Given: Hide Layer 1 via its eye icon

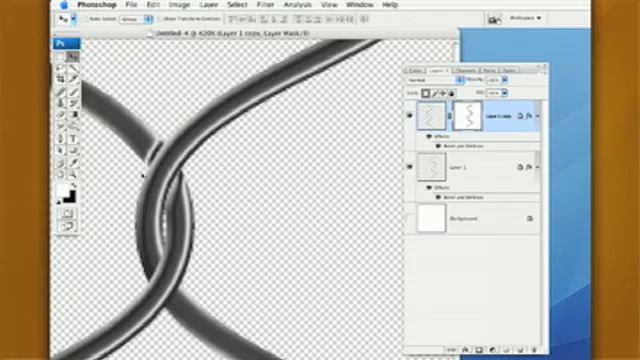Looking at the screenshot, I should (409, 167).
